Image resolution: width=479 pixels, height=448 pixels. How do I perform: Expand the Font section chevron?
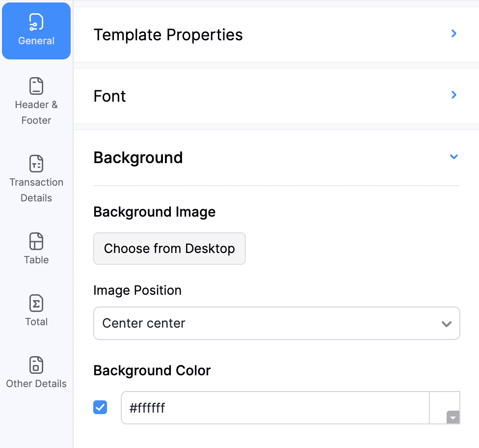click(x=454, y=95)
